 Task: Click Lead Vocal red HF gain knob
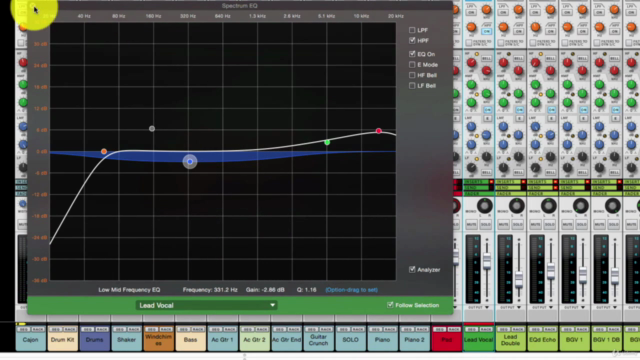[471, 62]
